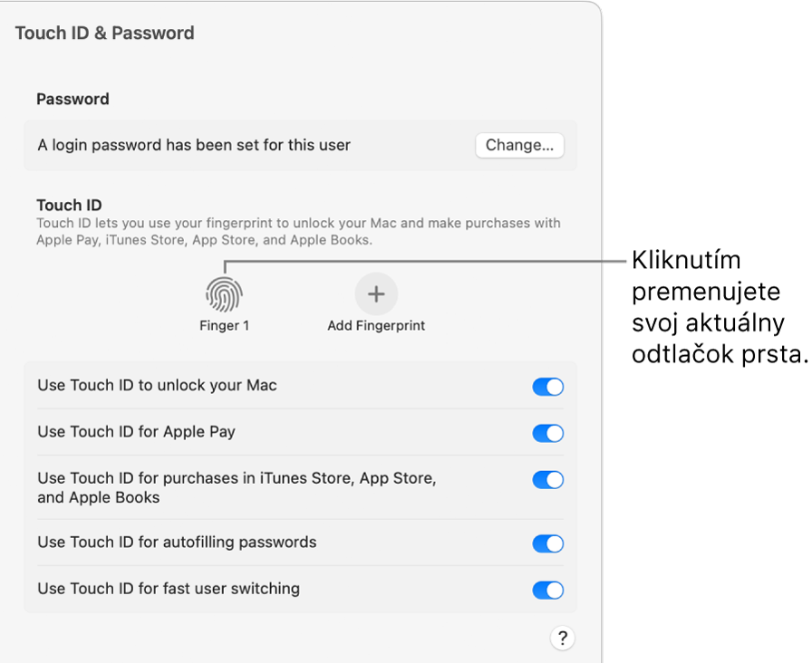The width and height of the screenshot is (812, 663).
Task: Click 'Use Touch ID to unlock your Mac' label
Action: tap(157, 386)
